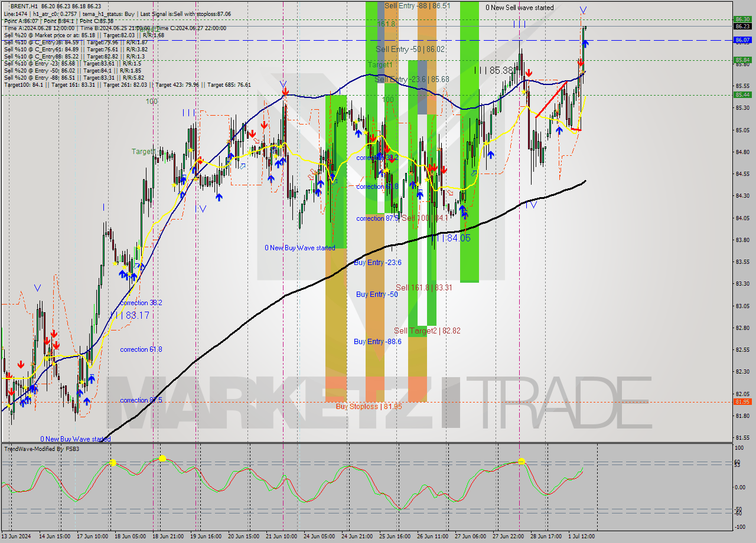This screenshot has width=756, height=543.
Task: Click the 'Sell Entry -50 | 86.02' label
Action: coord(410,50)
